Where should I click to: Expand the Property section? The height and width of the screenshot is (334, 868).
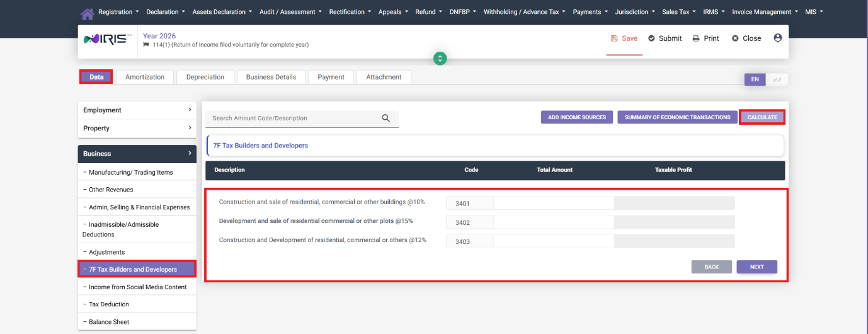click(x=137, y=129)
